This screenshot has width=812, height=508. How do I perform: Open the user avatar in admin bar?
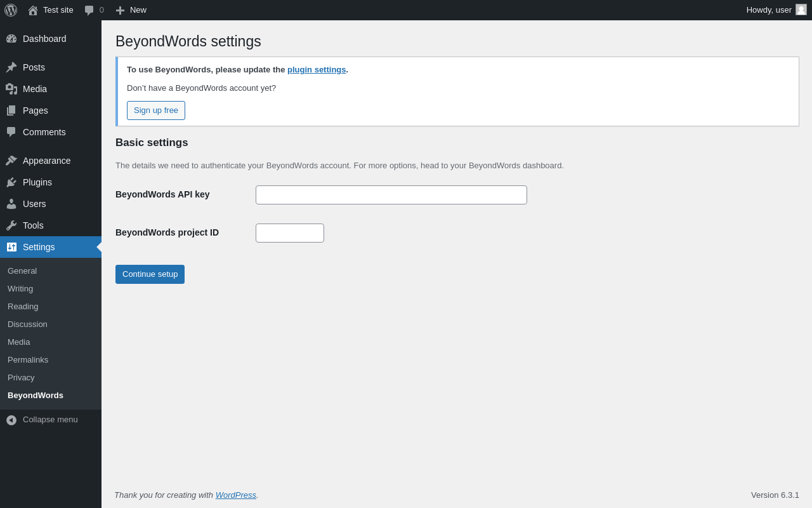801,10
